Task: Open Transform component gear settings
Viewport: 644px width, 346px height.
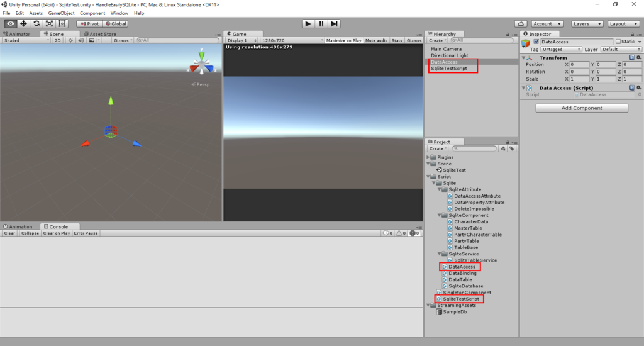Action: pyautogui.click(x=639, y=58)
